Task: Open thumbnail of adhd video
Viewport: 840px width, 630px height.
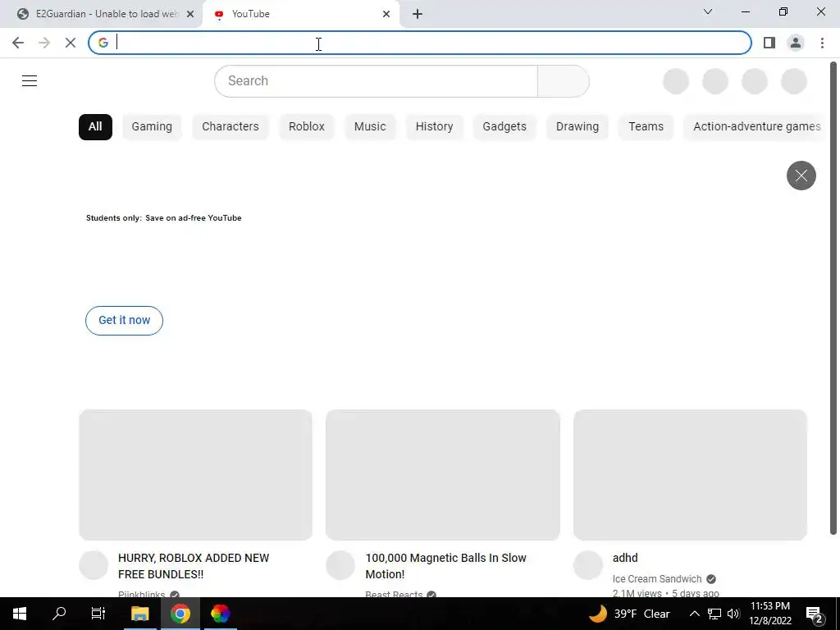Action: tap(690, 475)
